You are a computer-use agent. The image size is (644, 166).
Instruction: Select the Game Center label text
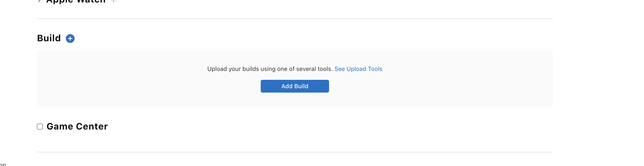coord(77,127)
